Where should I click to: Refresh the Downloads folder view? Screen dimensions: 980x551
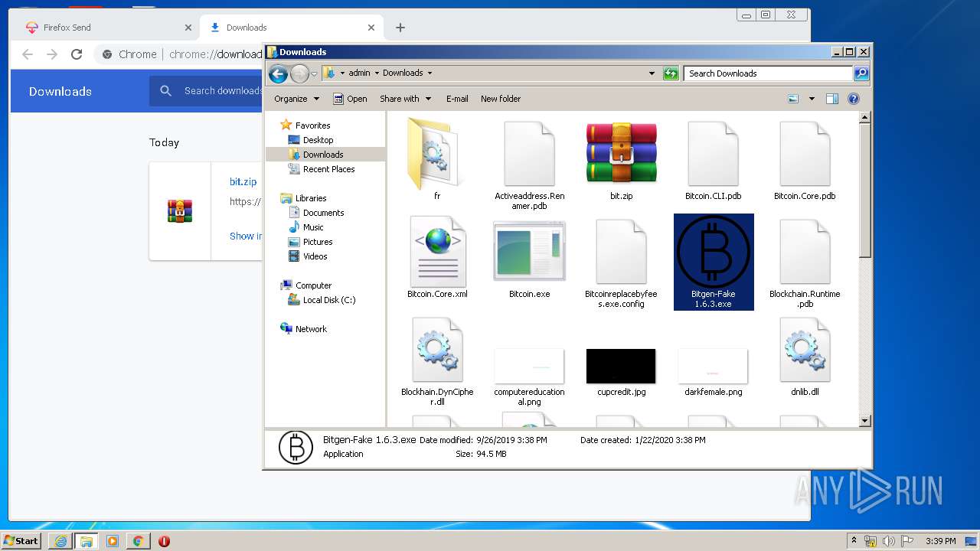tap(671, 73)
